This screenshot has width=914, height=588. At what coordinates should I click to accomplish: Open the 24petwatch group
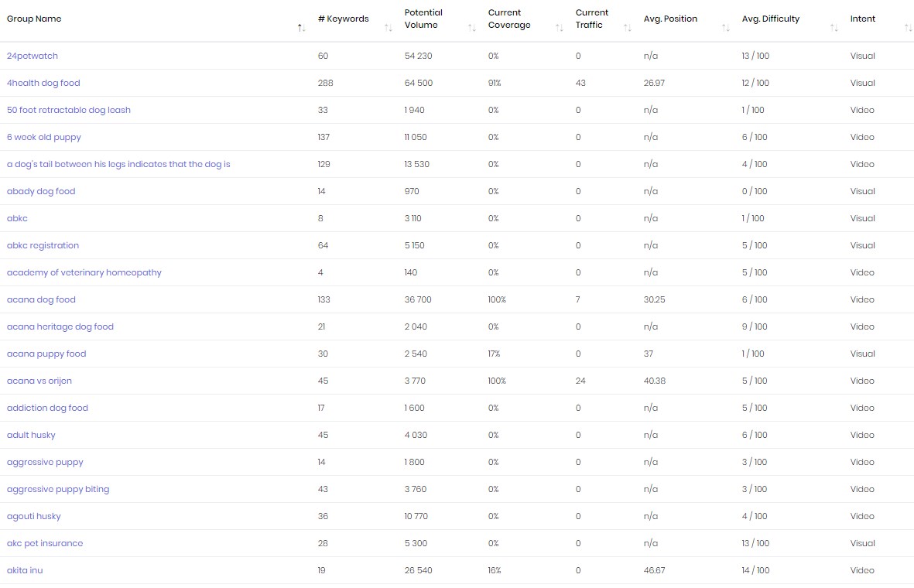pos(32,56)
